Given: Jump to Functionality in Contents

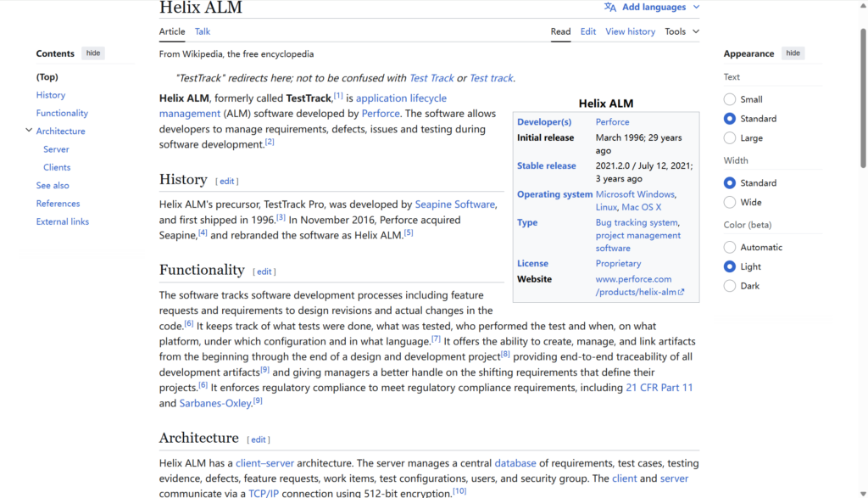Looking at the screenshot, I should (x=62, y=113).
